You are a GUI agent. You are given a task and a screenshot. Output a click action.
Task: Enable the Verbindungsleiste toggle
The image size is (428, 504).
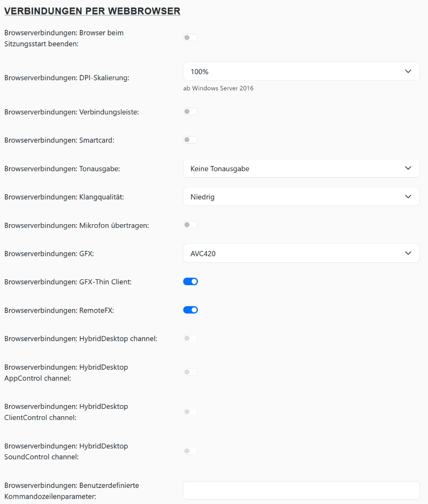pos(190,112)
